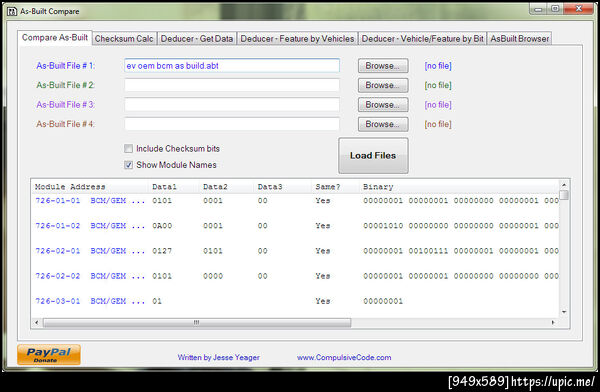Click the horizontal scrollbar thumb
Screen dimensions: 600x392
pos(197,322)
